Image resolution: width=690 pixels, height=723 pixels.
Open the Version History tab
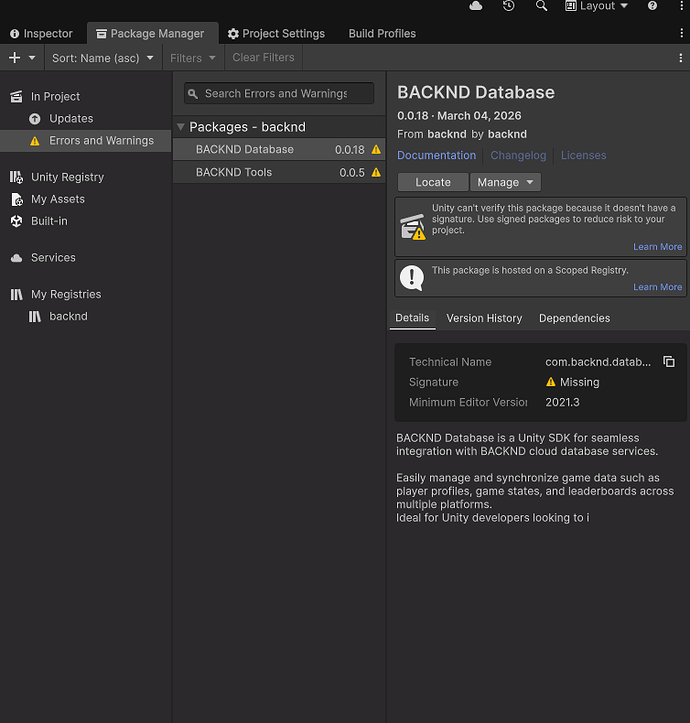tap(484, 318)
